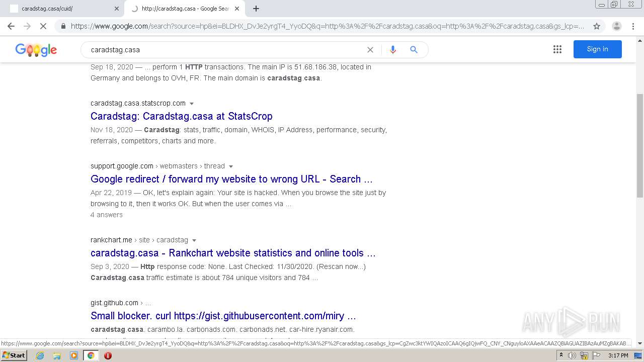Show hidden system tray icons
The height and width of the screenshot is (362, 644).
coord(561,355)
